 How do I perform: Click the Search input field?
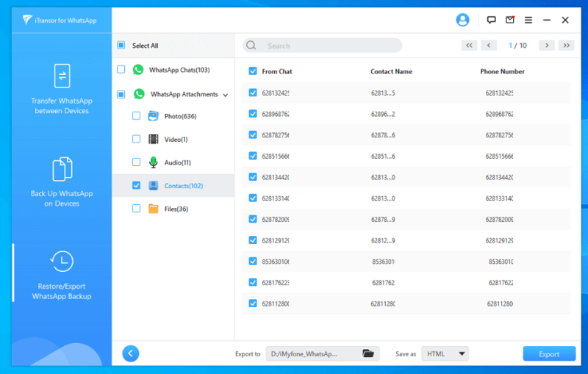pyautogui.click(x=323, y=46)
